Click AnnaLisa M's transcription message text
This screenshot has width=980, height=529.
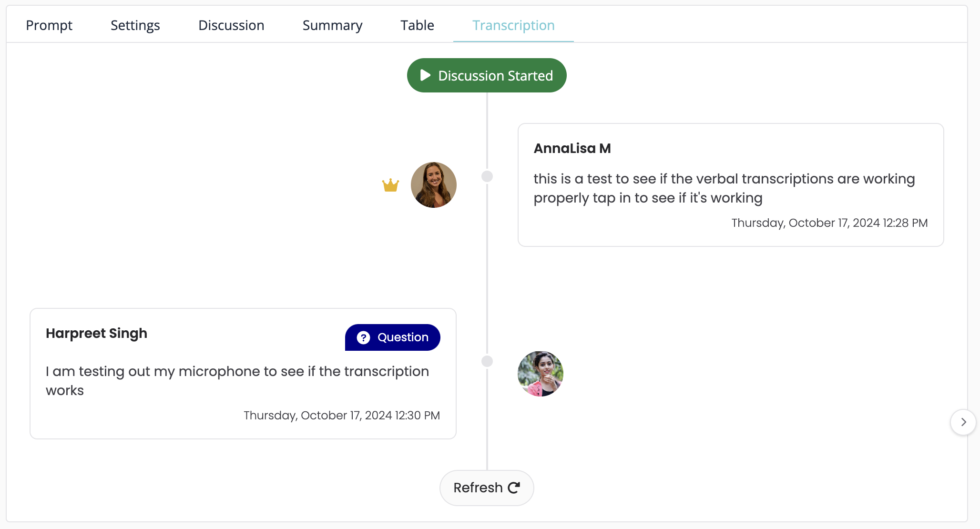(x=724, y=188)
